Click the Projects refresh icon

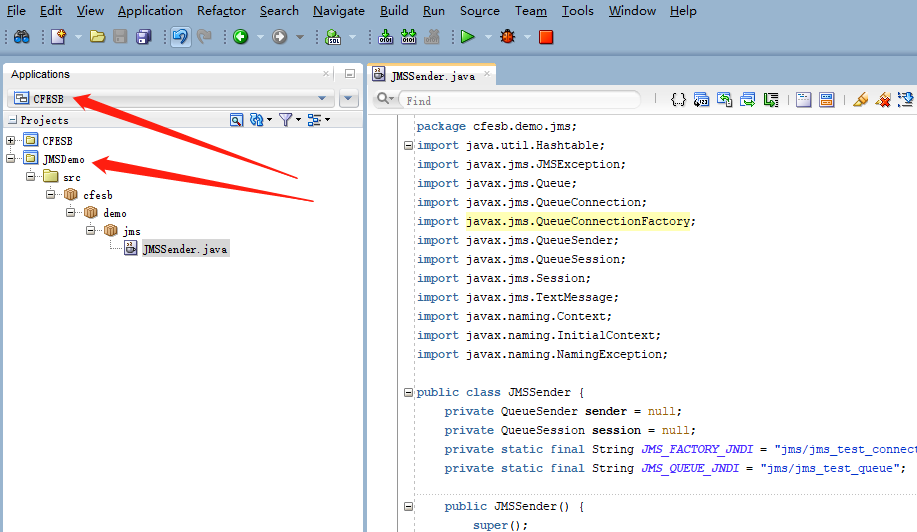click(257, 120)
